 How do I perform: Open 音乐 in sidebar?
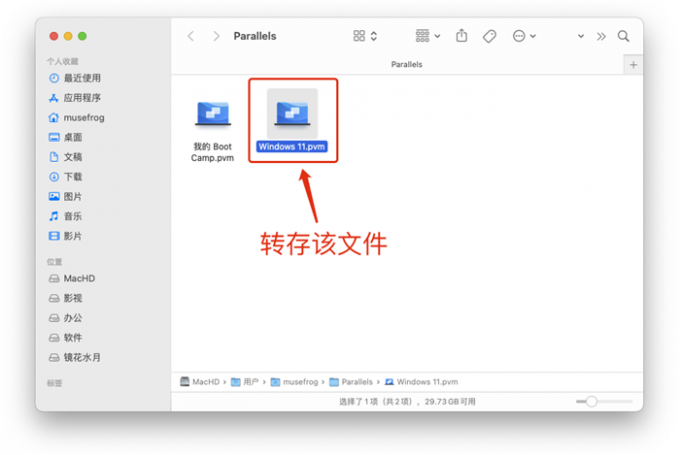click(x=72, y=216)
